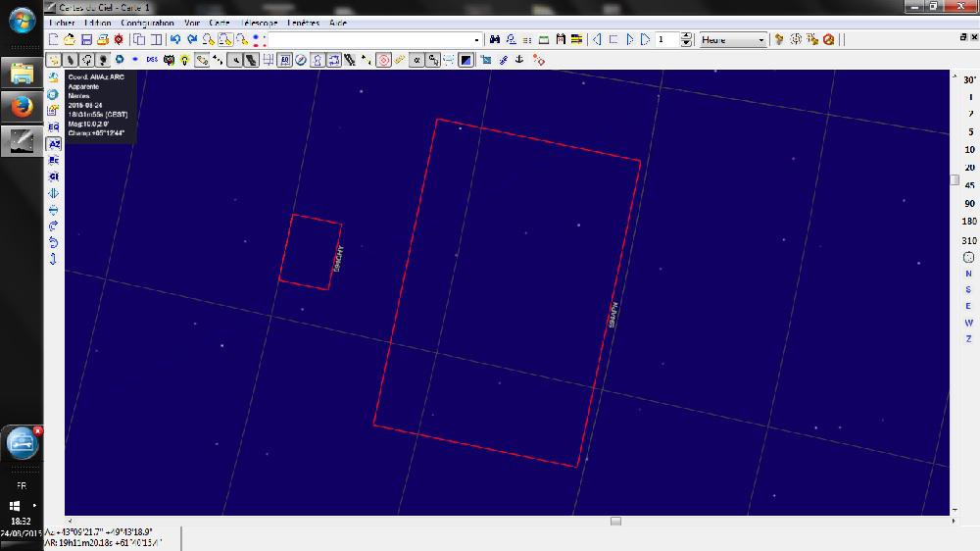Open the Aide menu
The image size is (980, 551).
(338, 24)
